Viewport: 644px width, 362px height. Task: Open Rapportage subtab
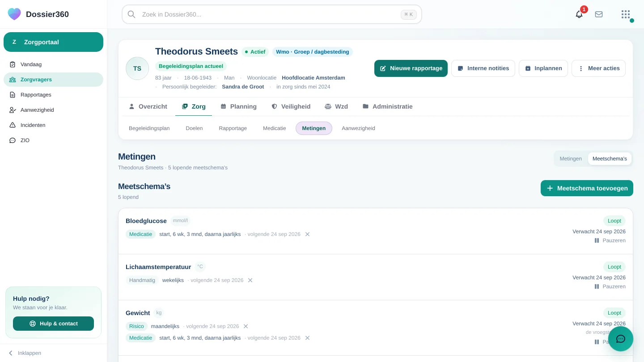point(233,128)
